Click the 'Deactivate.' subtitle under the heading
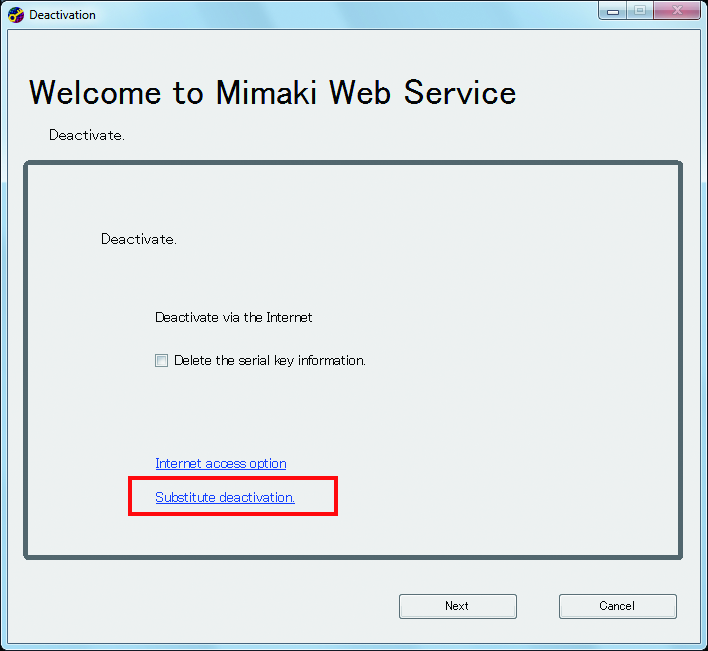This screenshot has height=651, width=708. tap(86, 135)
